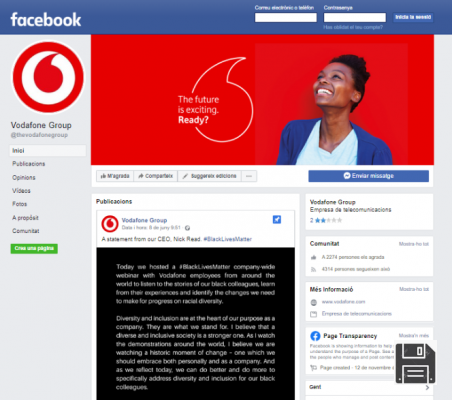This screenshot has height=400, width=452.
Task: Open Opinions in the sidebar
Action: click(x=24, y=177)
